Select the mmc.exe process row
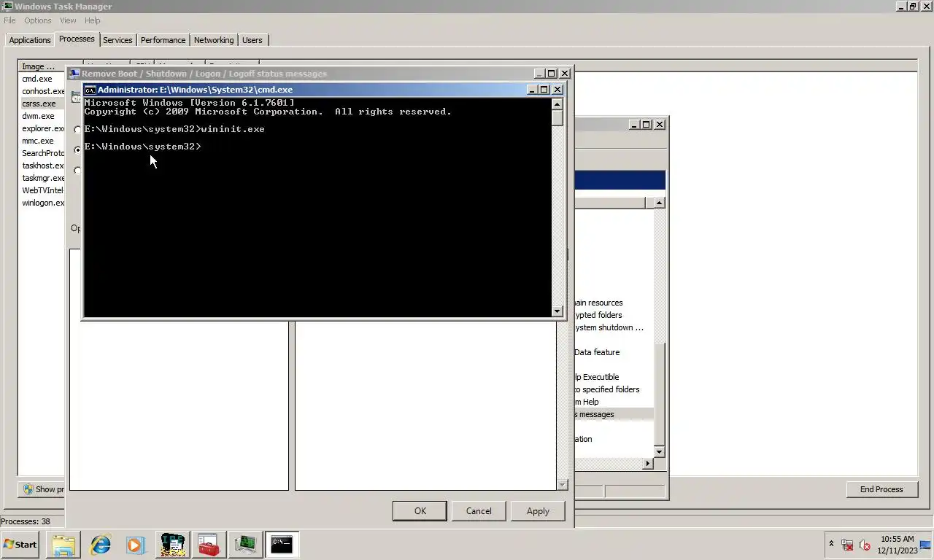The height and width of the screenshot is (560, 934). (x=43, y=141)
